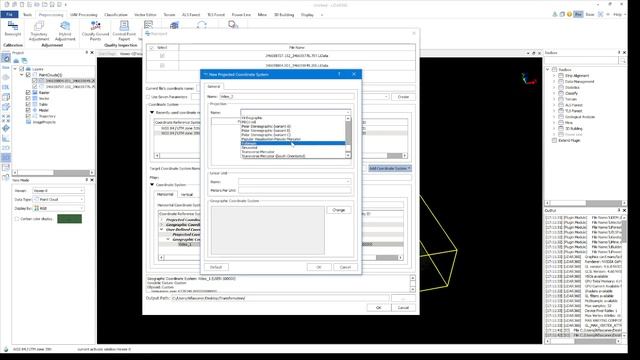The image size is (640, 360).
Task: Switch to the Vertical coordinate tab
Action: point(187,195)
